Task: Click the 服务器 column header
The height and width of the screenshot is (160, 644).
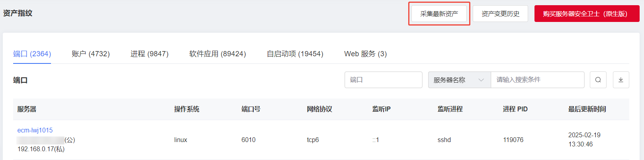Action: tap(27, 109)
